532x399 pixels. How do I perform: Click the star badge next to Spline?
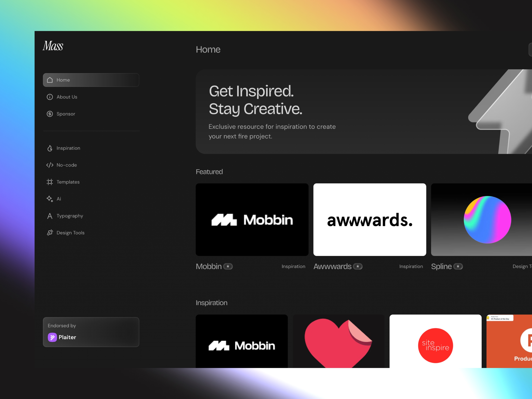(458, 267)
